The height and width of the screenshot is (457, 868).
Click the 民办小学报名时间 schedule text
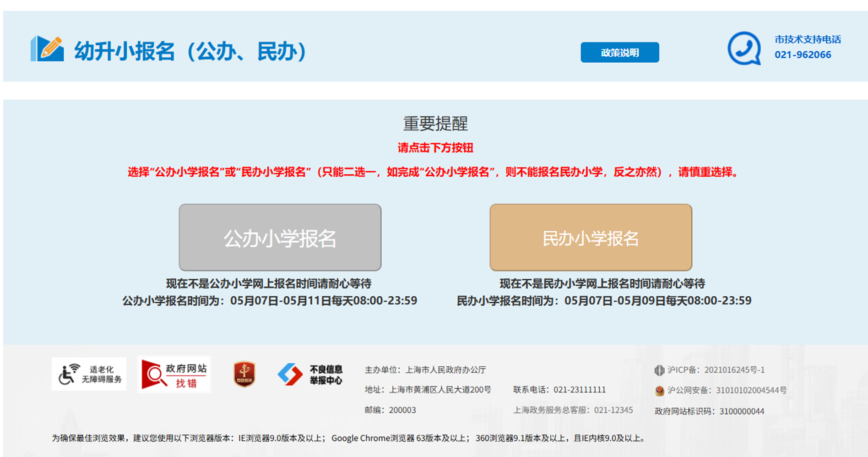pyautogui.click(x=604, y=301)
